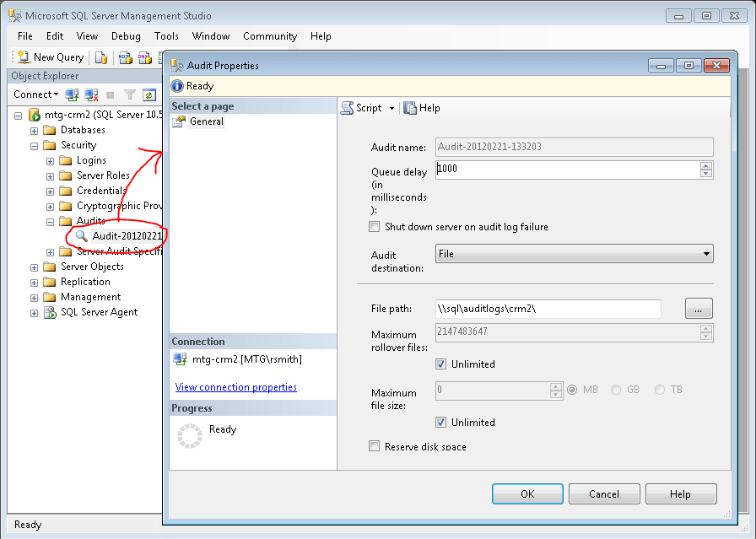756x539 pixels.
Task: Click the DMX query icon on the toolbar
Action: (145, 57)
